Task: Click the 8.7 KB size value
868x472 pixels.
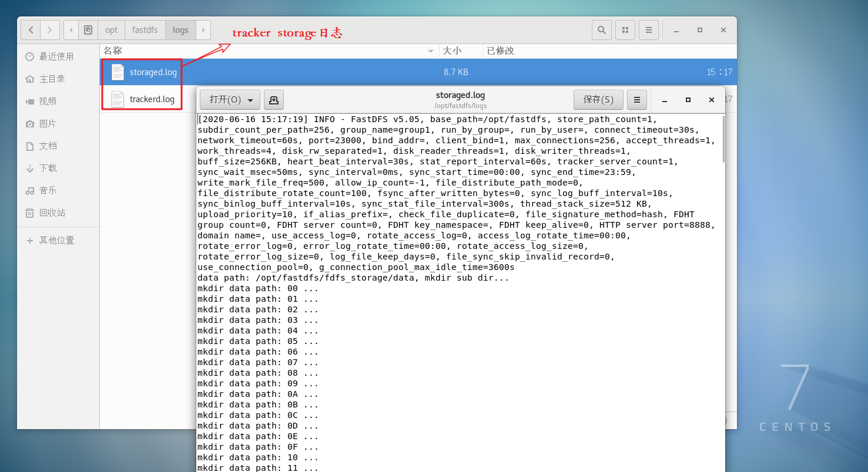Action: coord(456,72)
